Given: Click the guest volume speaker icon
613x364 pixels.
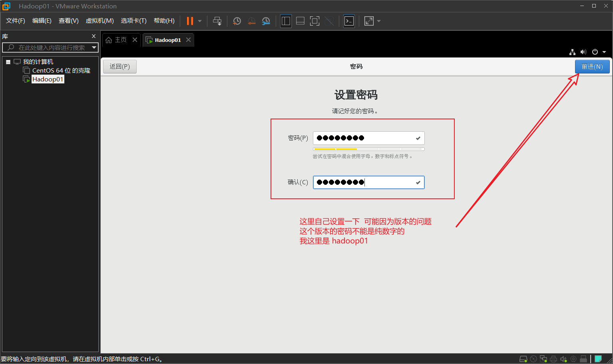Looking at the screenshot, I should [x=583, y=52].
